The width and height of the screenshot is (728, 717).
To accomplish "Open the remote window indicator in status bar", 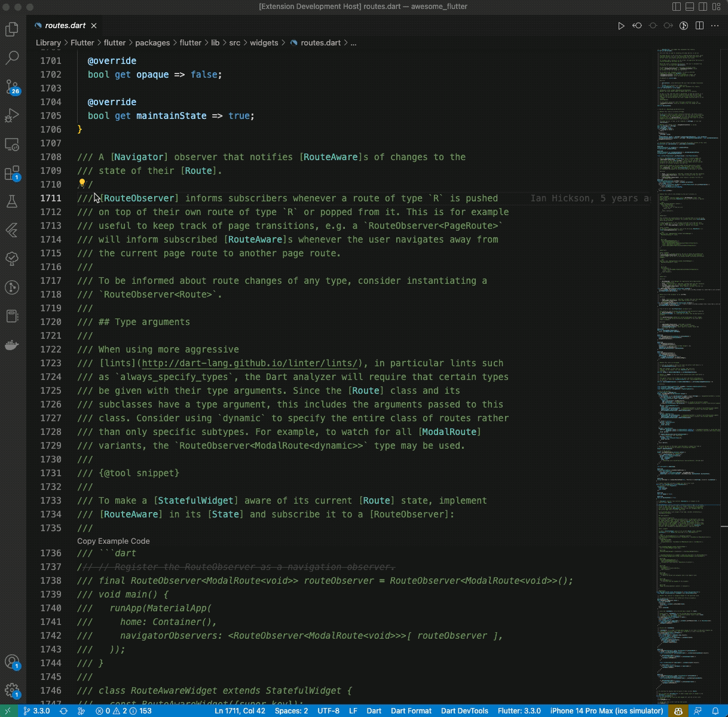I will pos(8,711).
